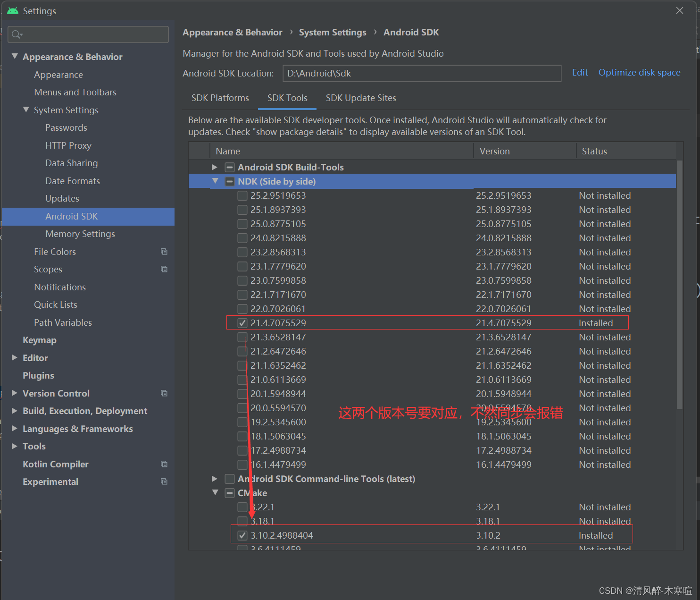Expand the Editor section in the sidebar

(14, 357)
